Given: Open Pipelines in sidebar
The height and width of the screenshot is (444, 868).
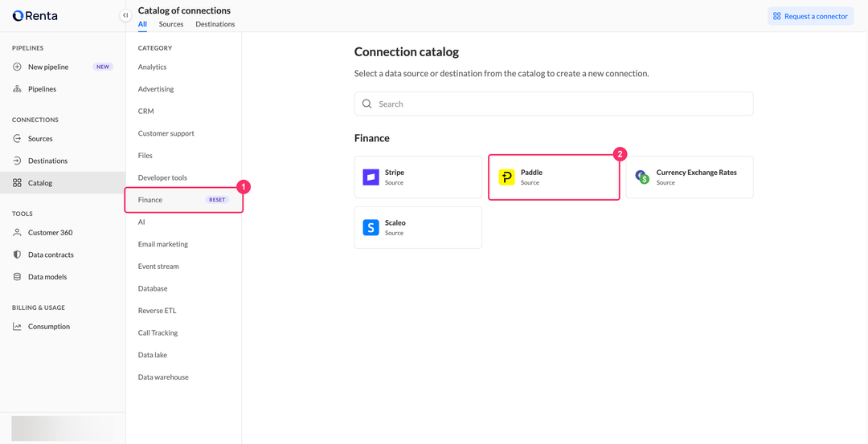Looking at the screenshot, I should (63, 89).
